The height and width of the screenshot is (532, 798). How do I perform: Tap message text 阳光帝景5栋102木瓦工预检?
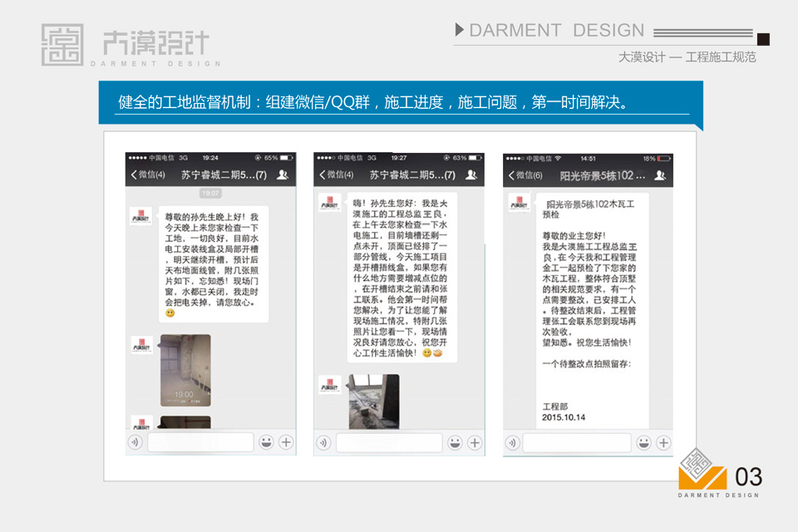(x=589, y=209)
